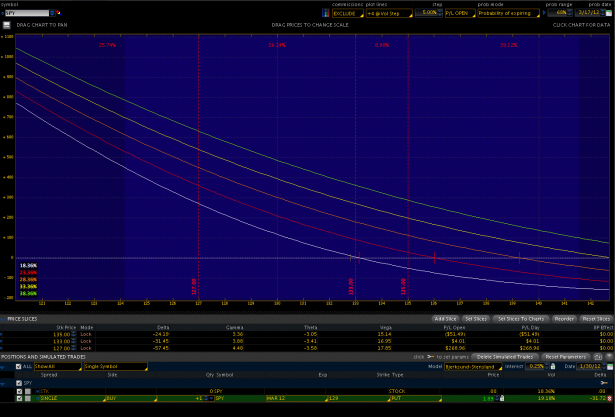Click Delete Simulated Trades

(x=504, y=356)
